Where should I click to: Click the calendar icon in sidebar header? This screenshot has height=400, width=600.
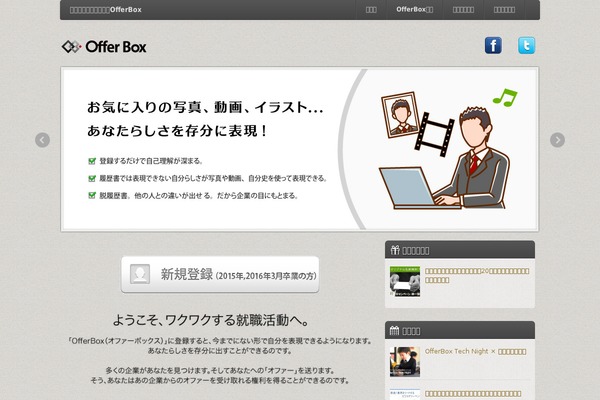pyautogui.click(x=394, y=330)
